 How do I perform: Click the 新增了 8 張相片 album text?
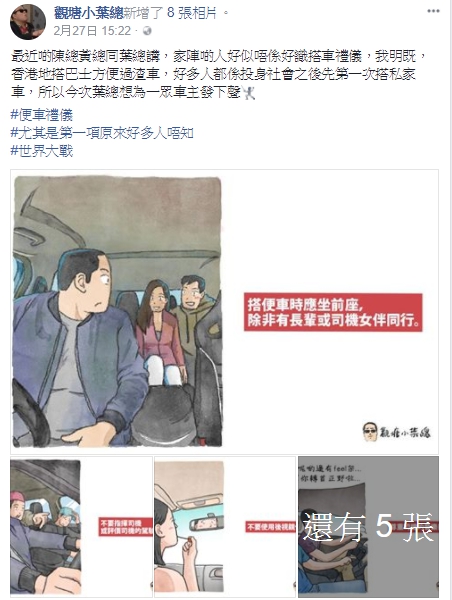pyautogui.click(x=171, y=13)
